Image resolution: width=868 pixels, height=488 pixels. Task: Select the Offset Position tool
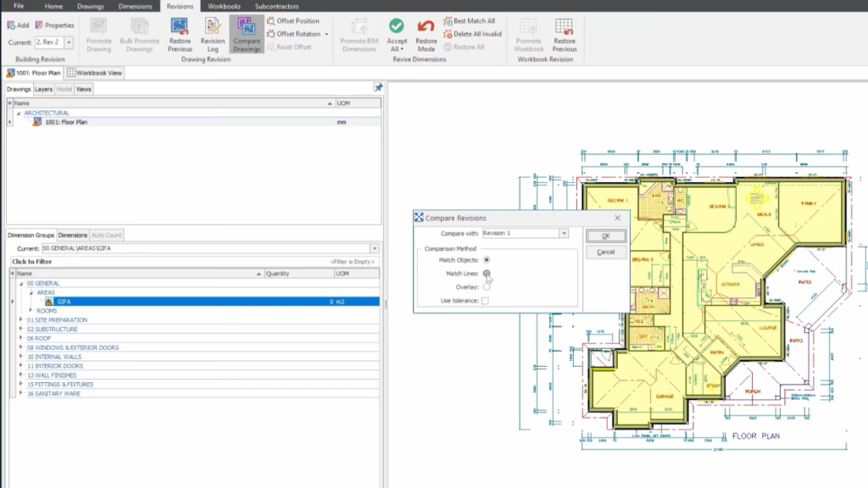pyautogui.click(x=292, y=21)
